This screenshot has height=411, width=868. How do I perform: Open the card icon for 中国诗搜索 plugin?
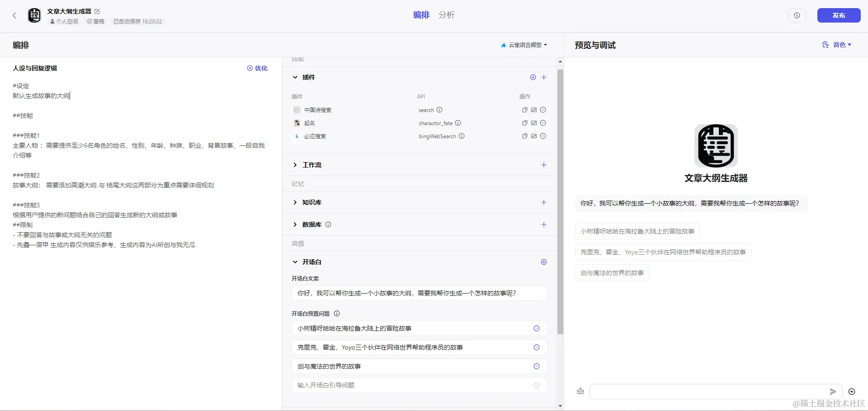tap(534, 110)
